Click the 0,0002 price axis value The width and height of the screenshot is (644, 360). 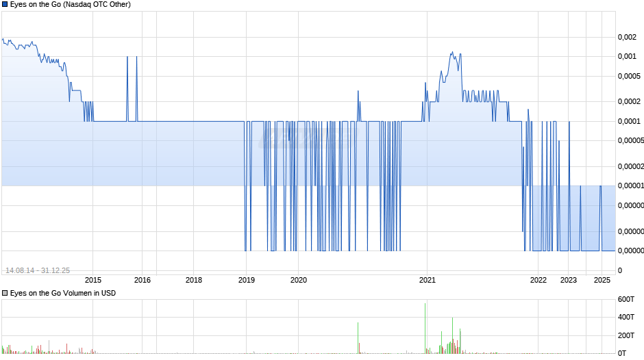pyautogui.click(x=629, y=101)
